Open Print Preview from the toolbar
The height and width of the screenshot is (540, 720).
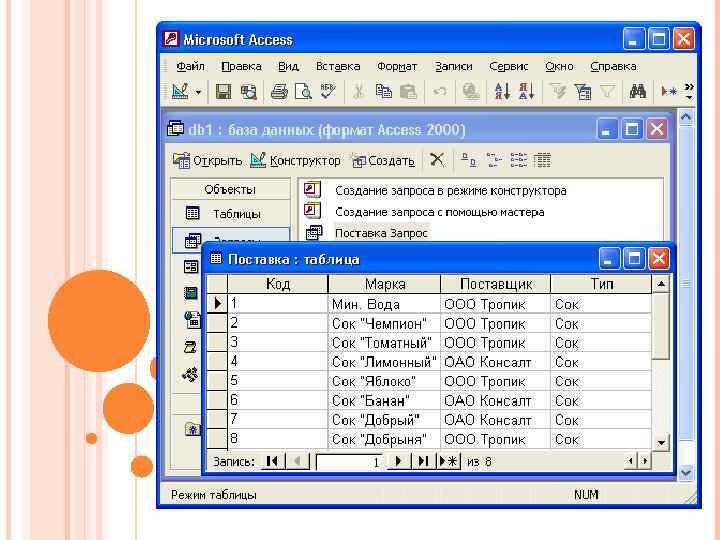point(303,92)
